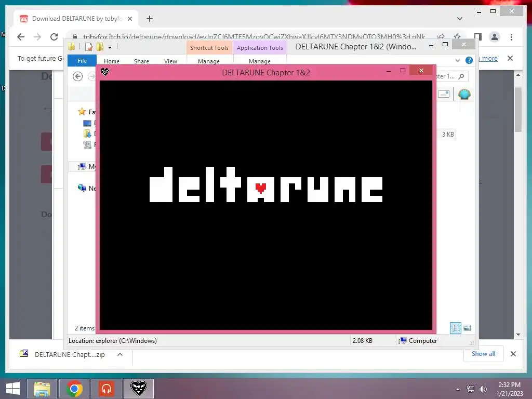Open the headphones app in taskbar
The image size is (532, 399).
(107, 389)
